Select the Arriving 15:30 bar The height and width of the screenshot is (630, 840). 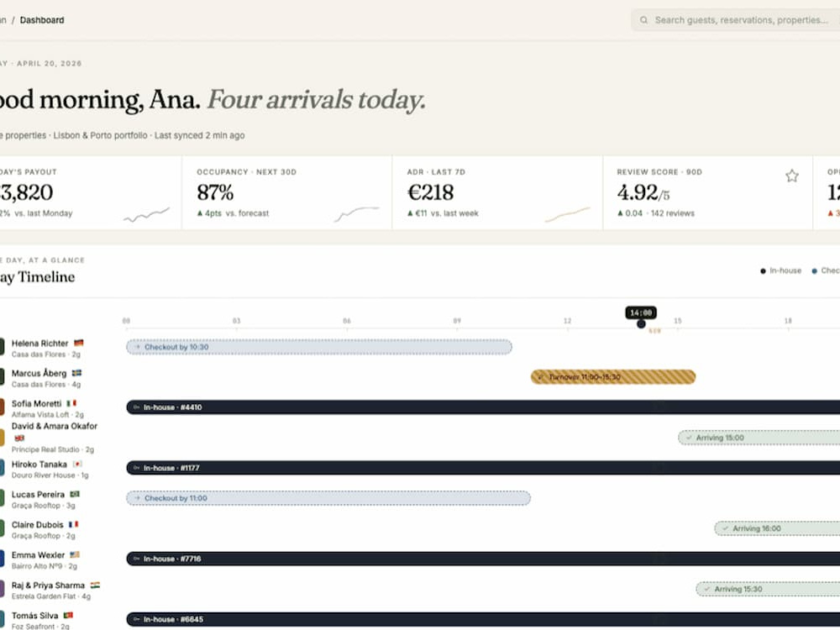tap(769, 590)
